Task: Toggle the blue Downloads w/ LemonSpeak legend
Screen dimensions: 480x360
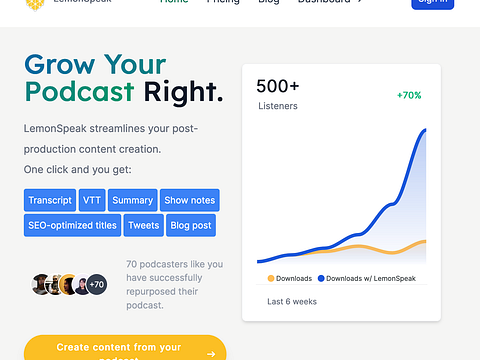Action: (x=367, y=278)
